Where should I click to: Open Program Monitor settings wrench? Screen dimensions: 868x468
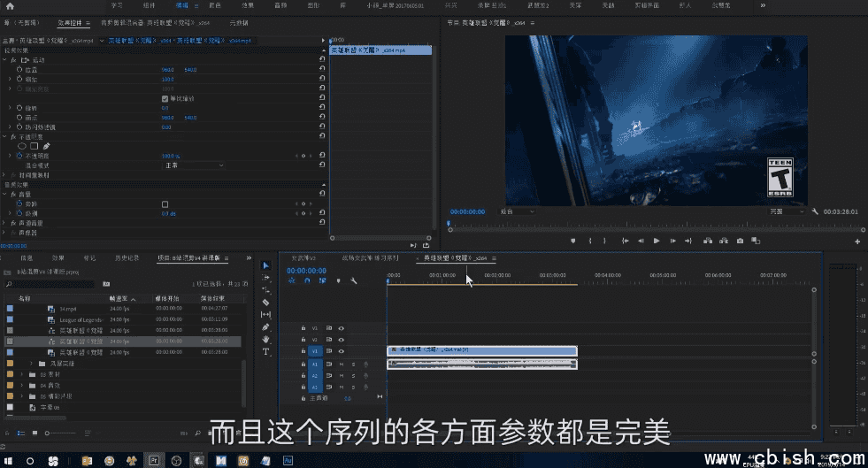pyautogui.click(x=815, y=211)
